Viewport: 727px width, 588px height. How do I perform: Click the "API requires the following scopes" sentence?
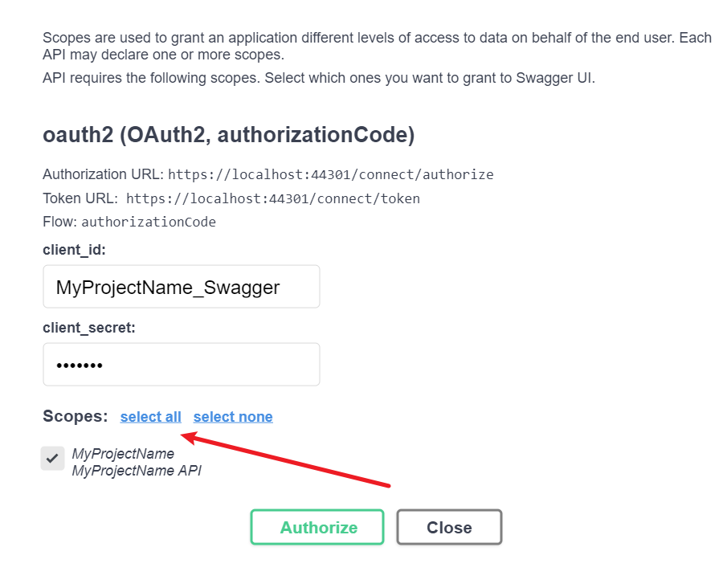pos(318,79)
